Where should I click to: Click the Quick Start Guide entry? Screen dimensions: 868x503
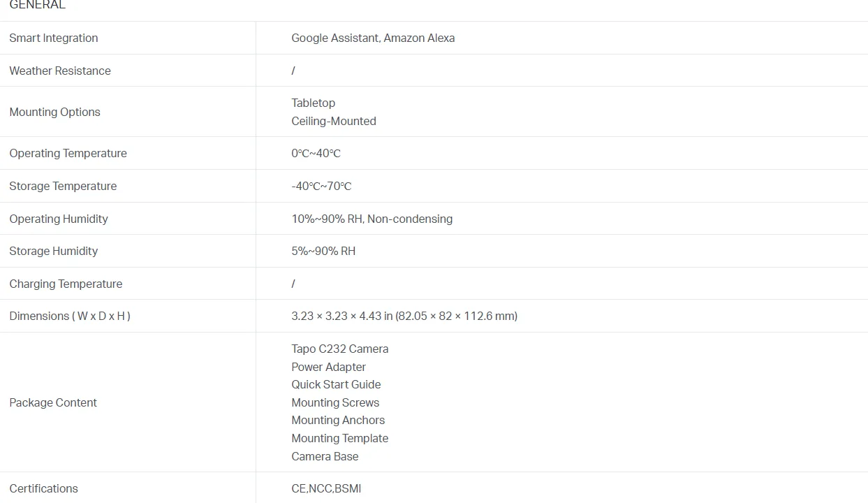(x=336, y=384)
